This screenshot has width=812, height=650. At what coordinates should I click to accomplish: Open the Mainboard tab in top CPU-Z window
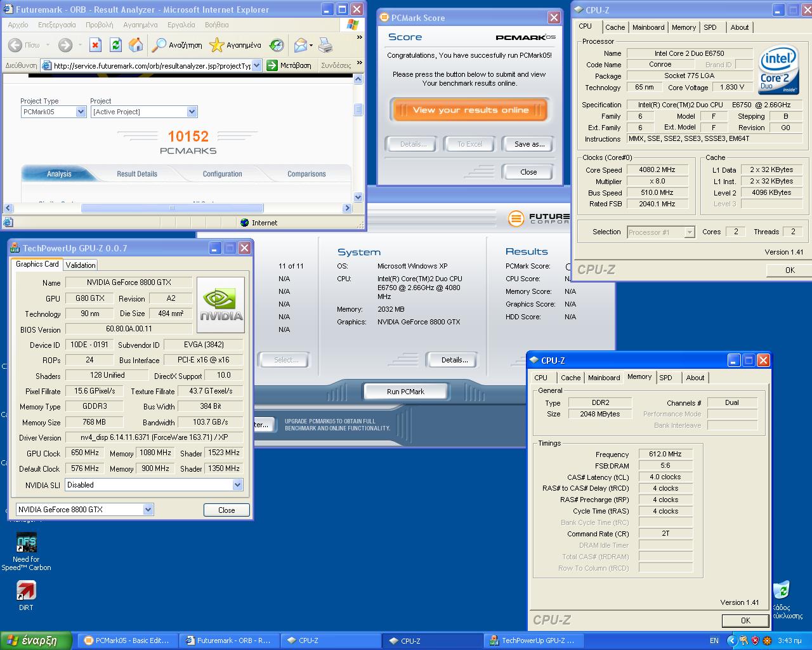pyautogui.click(x=648, y=27)
